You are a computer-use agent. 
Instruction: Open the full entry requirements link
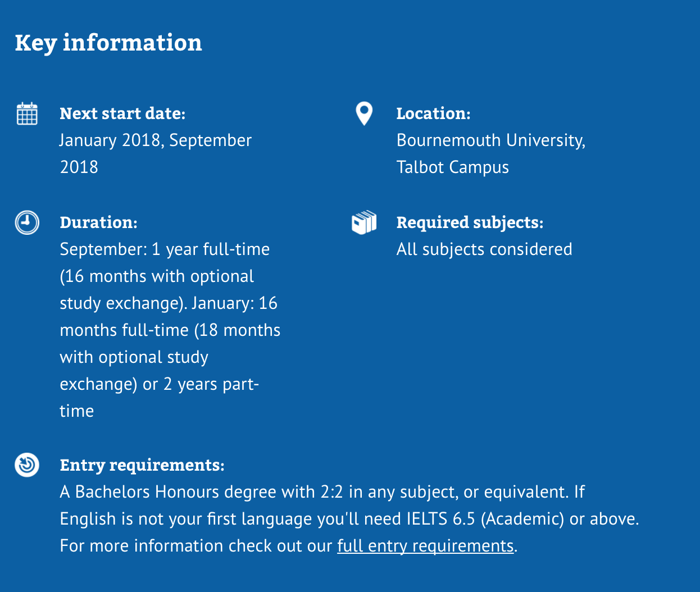point(425,546)
